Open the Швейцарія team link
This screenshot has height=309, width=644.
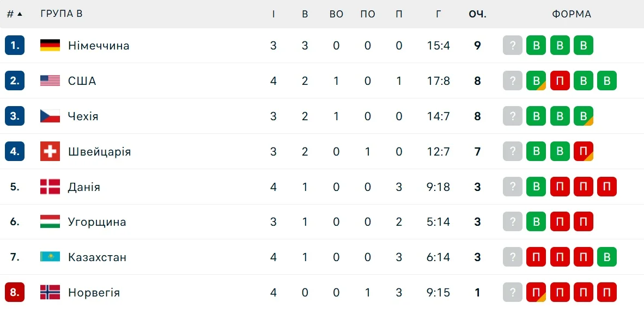coord(99,151)
